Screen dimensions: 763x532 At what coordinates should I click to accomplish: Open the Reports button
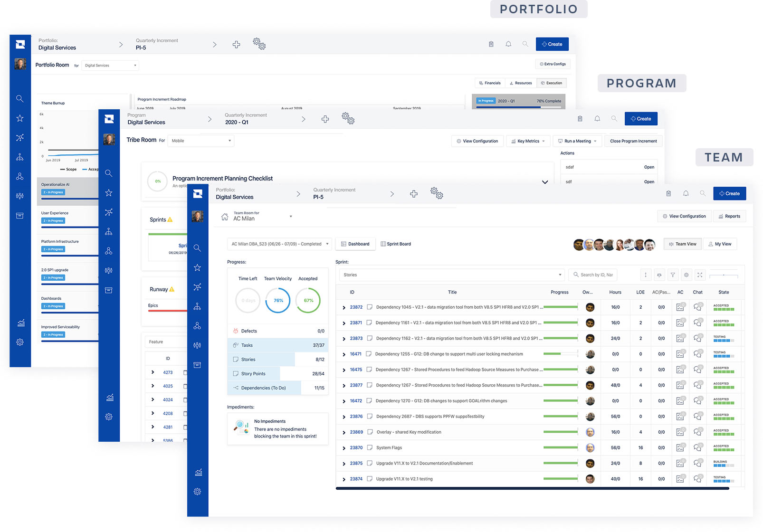click(x=730, y=216)
